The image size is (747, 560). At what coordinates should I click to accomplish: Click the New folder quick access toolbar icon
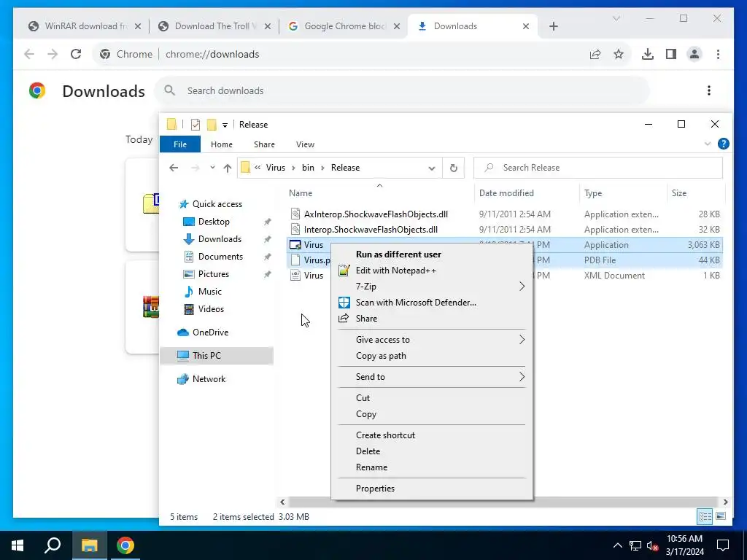212,124
